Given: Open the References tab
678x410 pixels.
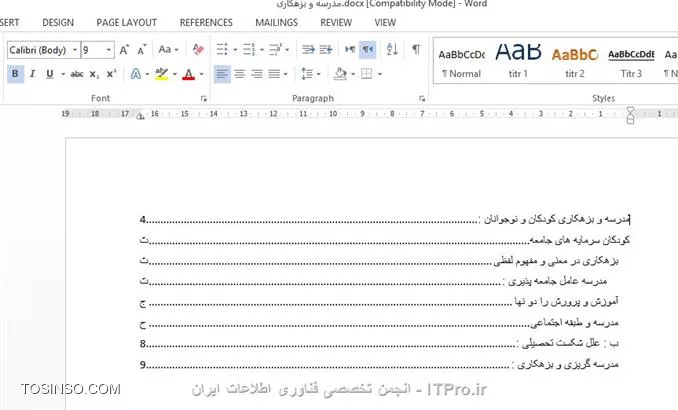Looking at the screenshot, I should point(206,22).
